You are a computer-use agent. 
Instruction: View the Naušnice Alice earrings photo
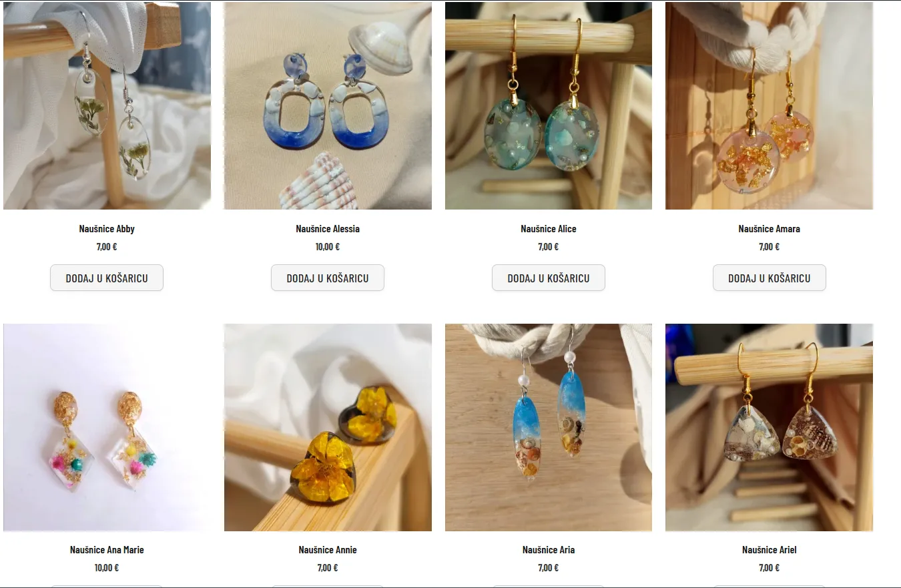pos(549,105)
